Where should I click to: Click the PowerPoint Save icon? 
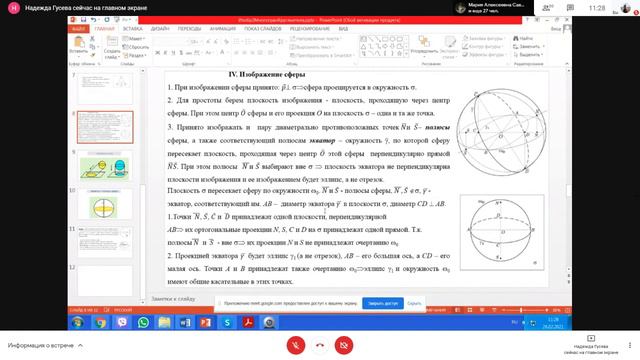pyautogui.click(x=83, y=20)
